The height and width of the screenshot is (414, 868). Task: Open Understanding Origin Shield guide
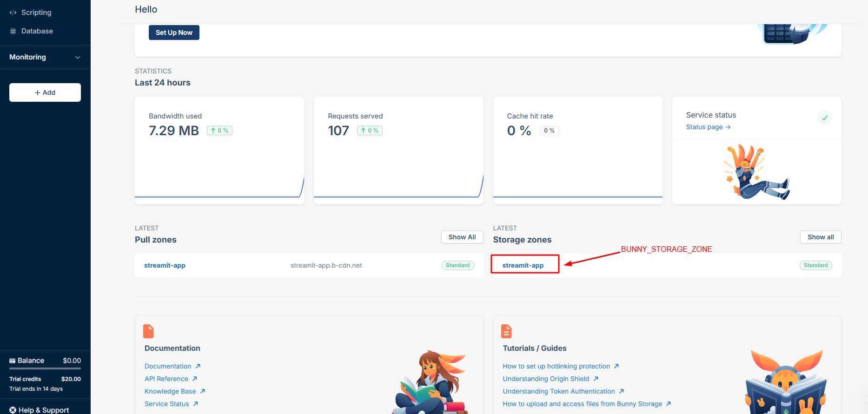[546, 379]
